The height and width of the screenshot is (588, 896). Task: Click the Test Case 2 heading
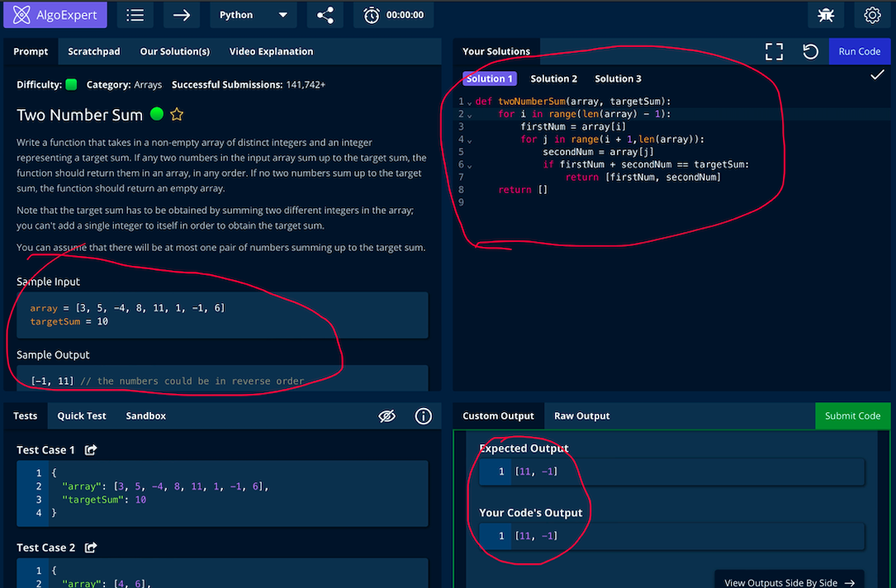(x=45, y=548)
